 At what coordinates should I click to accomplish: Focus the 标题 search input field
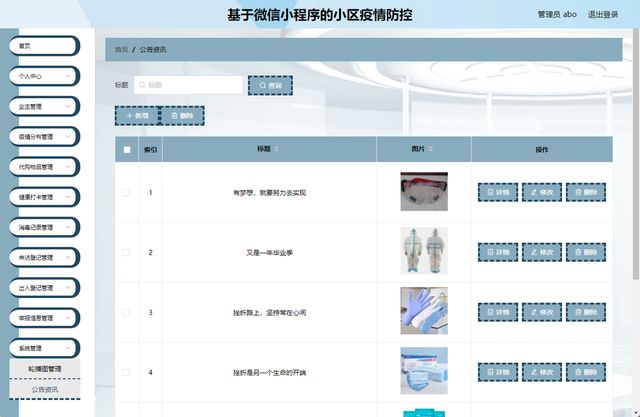(188, 85)
